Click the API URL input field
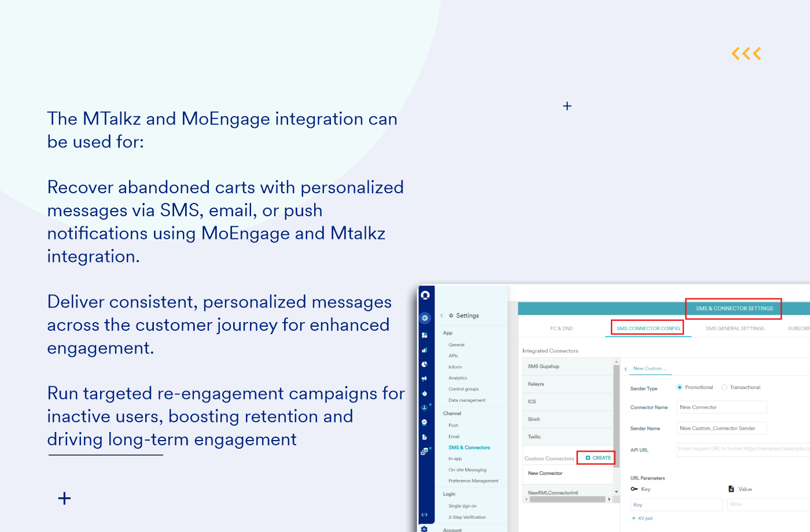Viewport: 810px width, 532px height. click(743, 449)
